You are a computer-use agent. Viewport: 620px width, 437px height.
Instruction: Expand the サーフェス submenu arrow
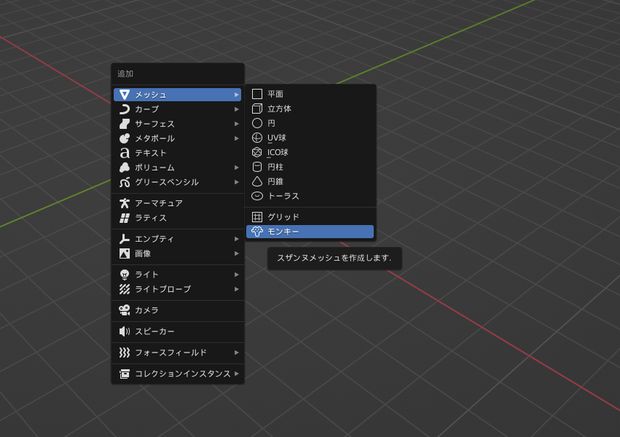[236, 124]
